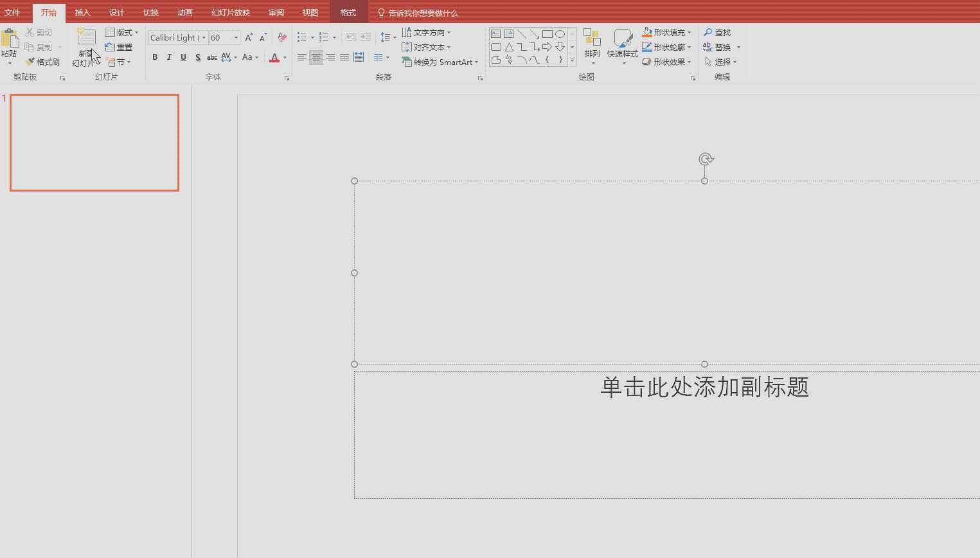This screenshot has width=980, height=558.
Task: Toggle strikethrough (abc) formatting
Action: point(211,57)
